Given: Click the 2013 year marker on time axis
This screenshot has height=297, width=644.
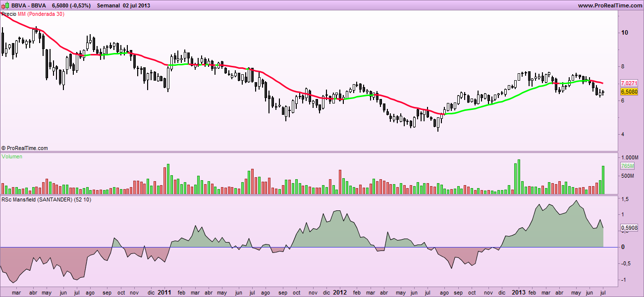Looking at the screenshot, I should [520, 292].
